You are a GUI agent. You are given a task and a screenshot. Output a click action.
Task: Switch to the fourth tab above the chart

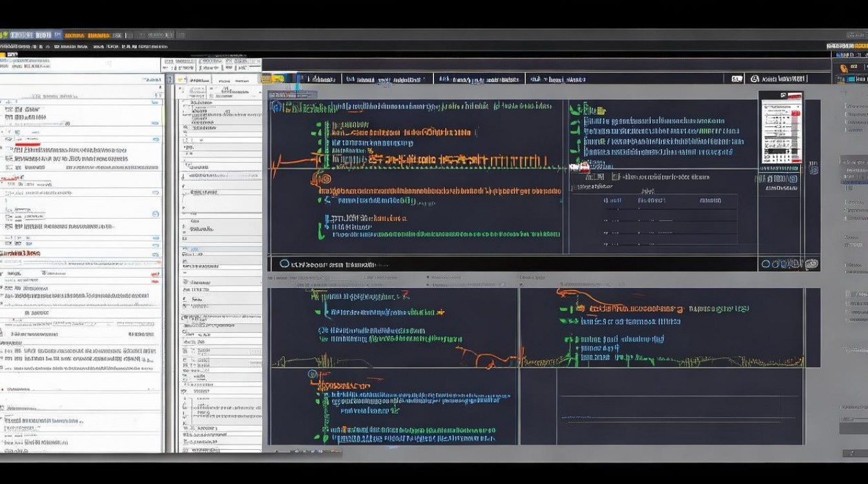[x=557, y=79]
